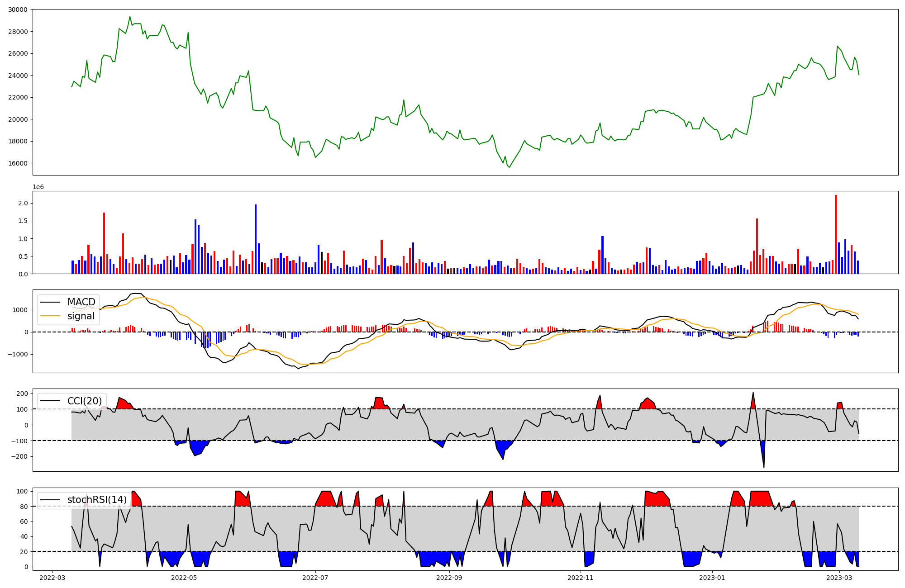Click the tallest red volume bar
Image resolution: width=905 pixels, height=588 pixels.
836,234
